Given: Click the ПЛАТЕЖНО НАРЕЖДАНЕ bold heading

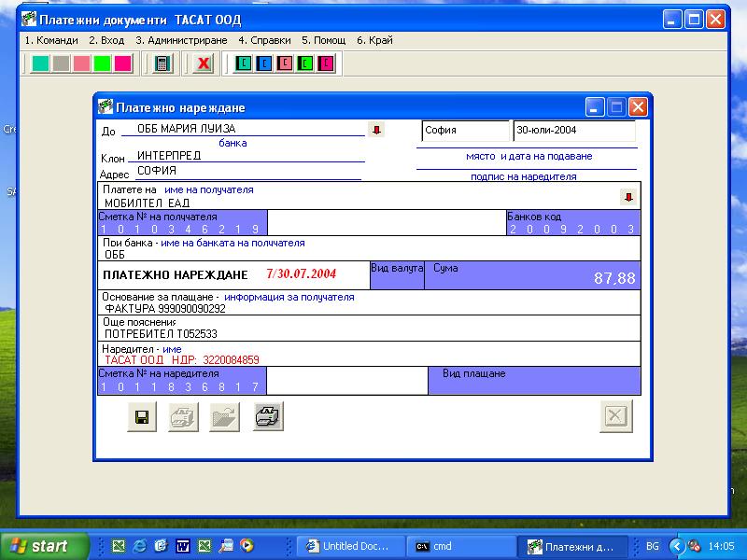Looking at the screenshot, I should (x=176, y=275).
